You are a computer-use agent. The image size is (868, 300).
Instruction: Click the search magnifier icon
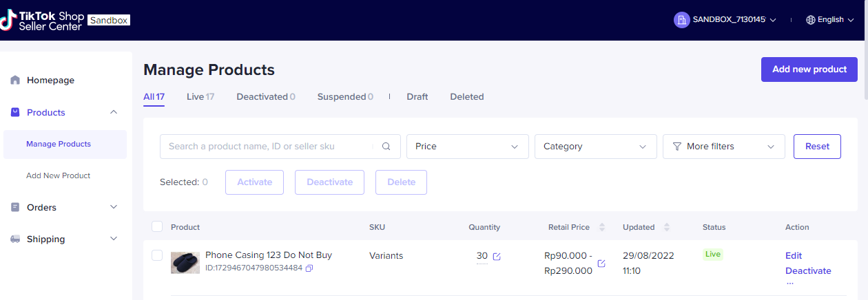[386, 147]
